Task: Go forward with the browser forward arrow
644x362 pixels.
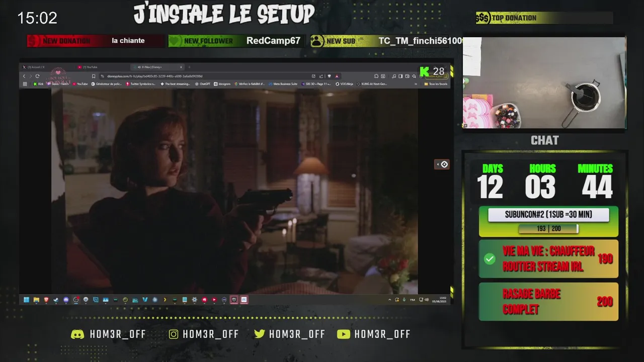Action: [30, 76]
